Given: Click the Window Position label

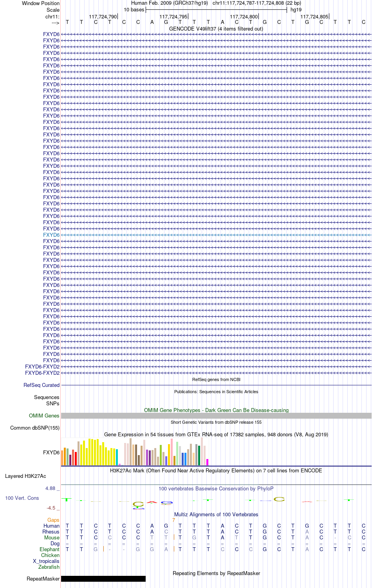Looking at the screenshot, I should [41, 3].
